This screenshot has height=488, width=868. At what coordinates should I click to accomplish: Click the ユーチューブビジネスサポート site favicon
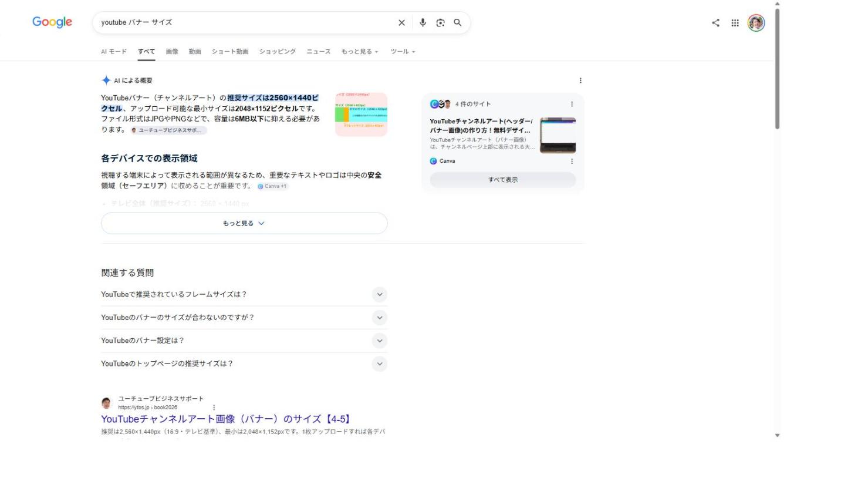click(x=106, y=403)
